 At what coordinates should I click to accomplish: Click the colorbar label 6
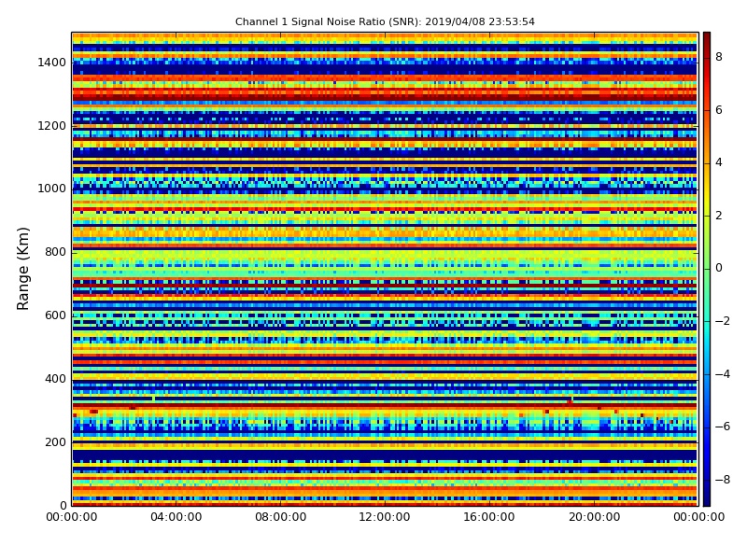(x=719, y=110)
